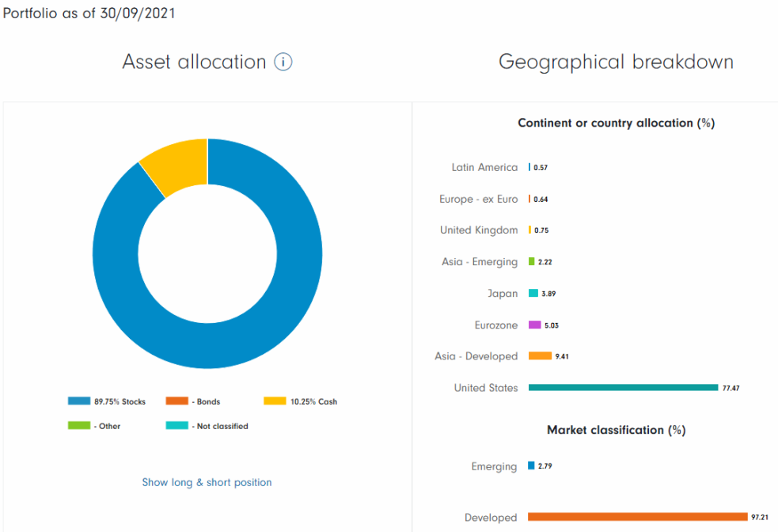
Task: Click the Asia - Emerging green bar
Action: pyautogui.click(x=531, y=261)
